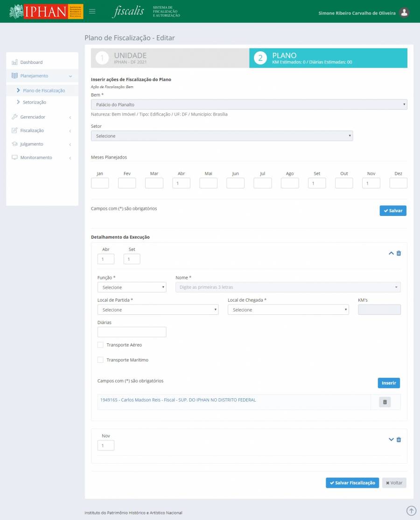Click the Salvar Fiscalização button
The image size is (420, 520).
pos(352,483)
